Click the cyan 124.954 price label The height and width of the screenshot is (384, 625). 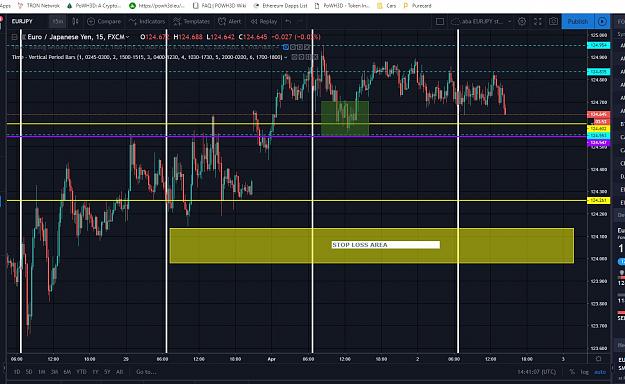click(x=598, y=45)
